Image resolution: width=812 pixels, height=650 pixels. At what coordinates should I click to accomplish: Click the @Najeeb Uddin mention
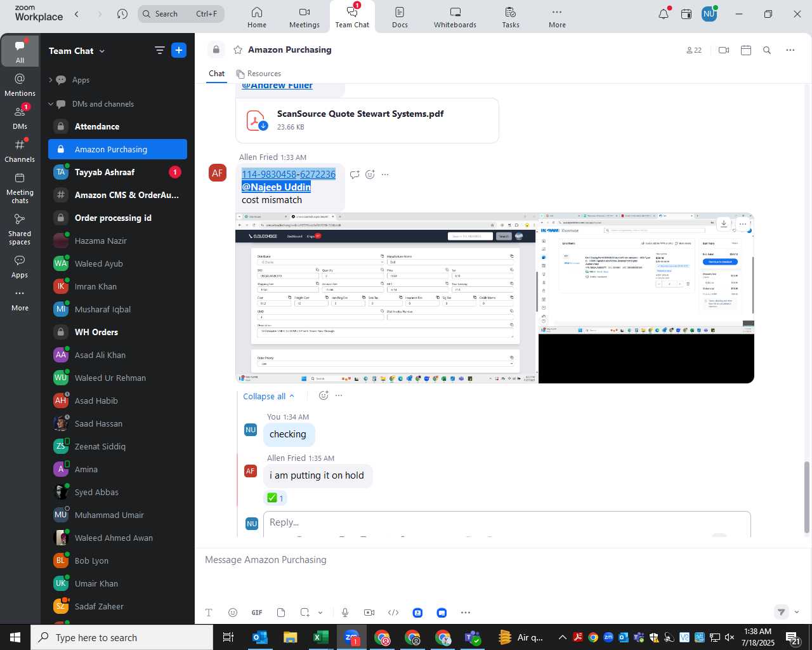(x=277, y=187)
